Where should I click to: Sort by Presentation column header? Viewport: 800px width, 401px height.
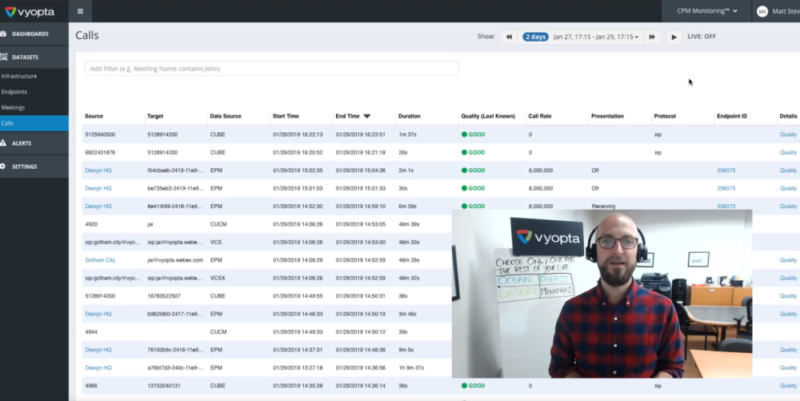[607, 116]
